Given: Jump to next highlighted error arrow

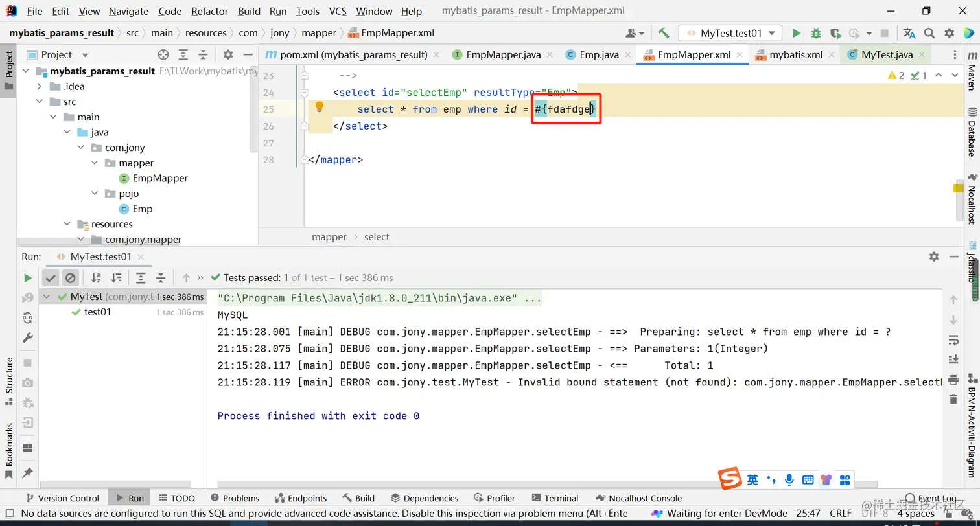Looking at the screenshot, I should pos(953,76).
